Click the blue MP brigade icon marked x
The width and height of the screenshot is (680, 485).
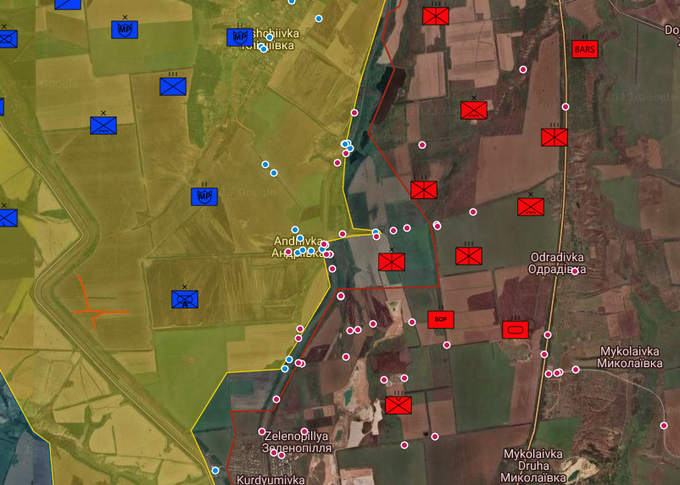pyautogui.click(x=124, y=29)
